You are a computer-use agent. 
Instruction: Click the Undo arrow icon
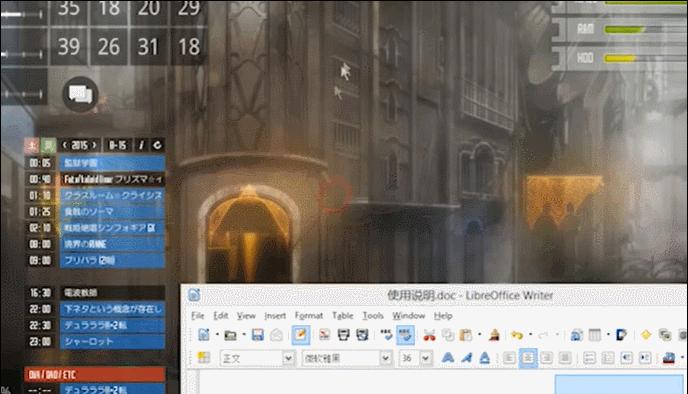tap(518, 335)
